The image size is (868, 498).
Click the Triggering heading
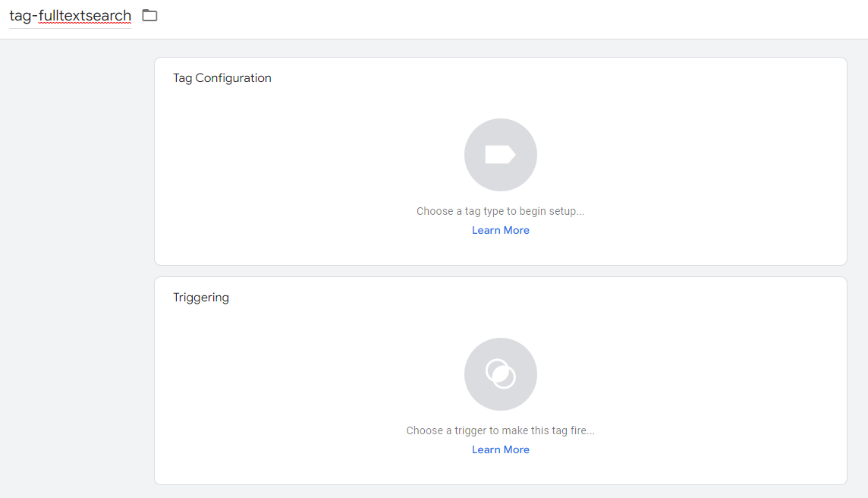click(201, 297)
